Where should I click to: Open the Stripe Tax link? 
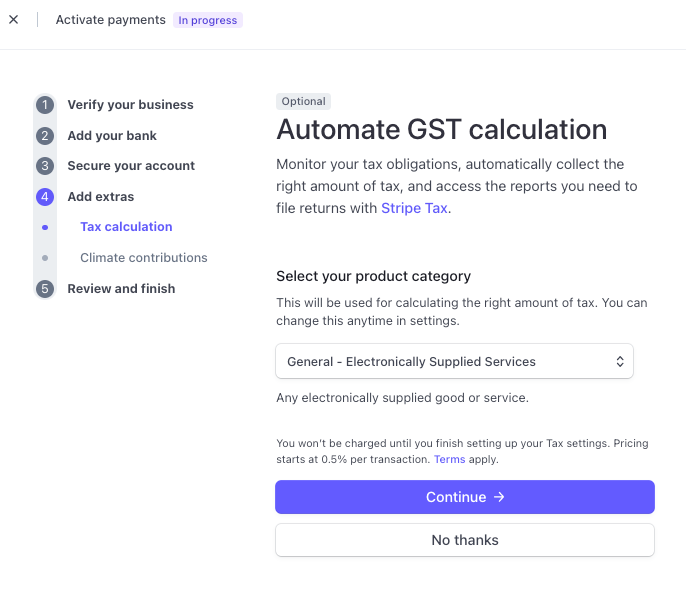414,208
